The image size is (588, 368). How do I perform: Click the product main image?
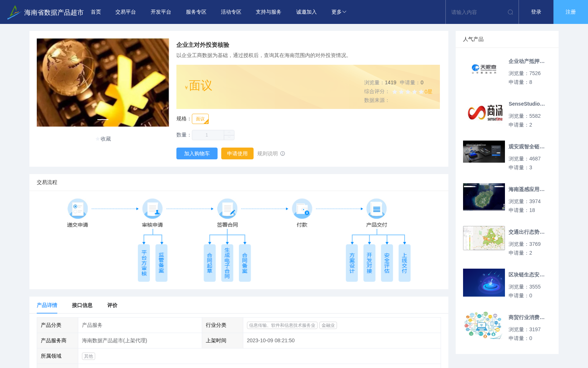tap(103, 82)
